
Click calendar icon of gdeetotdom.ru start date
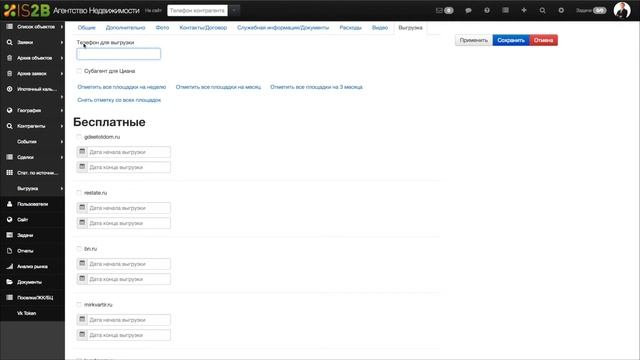click(x=82, y=152)
